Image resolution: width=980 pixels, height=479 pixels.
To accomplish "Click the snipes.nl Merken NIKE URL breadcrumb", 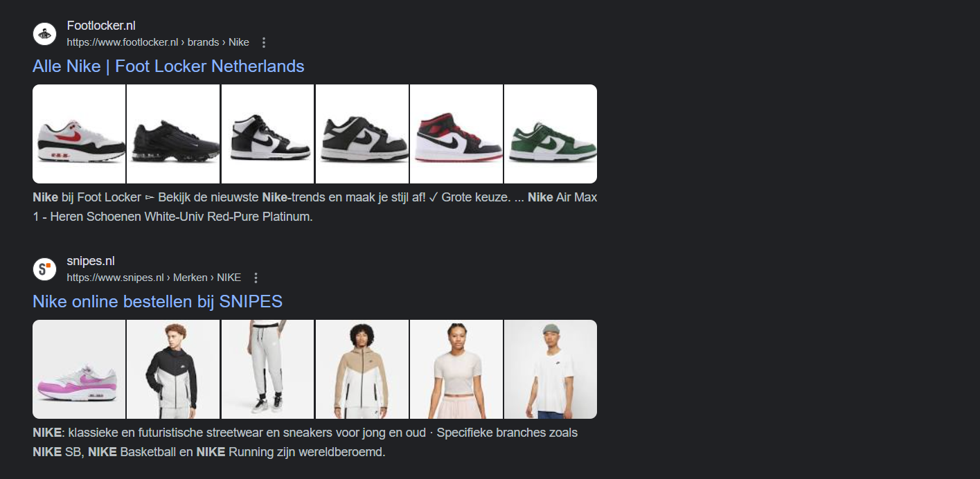I will pyautogui.click(x=154, y=278).
